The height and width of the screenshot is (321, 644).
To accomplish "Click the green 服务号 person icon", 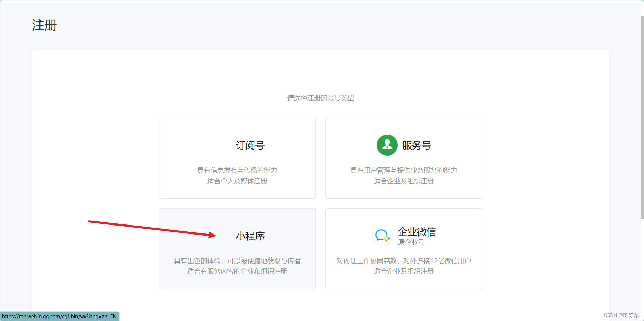I will tap(387, 145).
